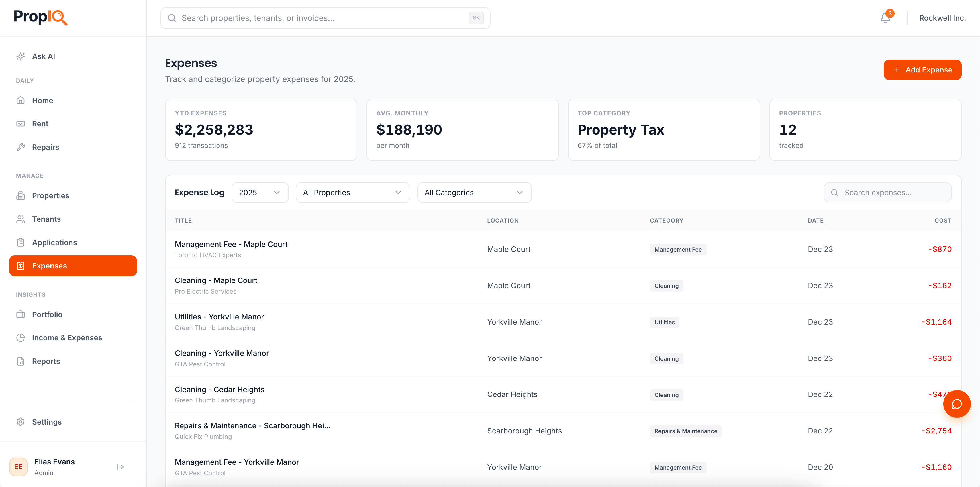Expand the All Properties dropdown

tap(353, 193)
